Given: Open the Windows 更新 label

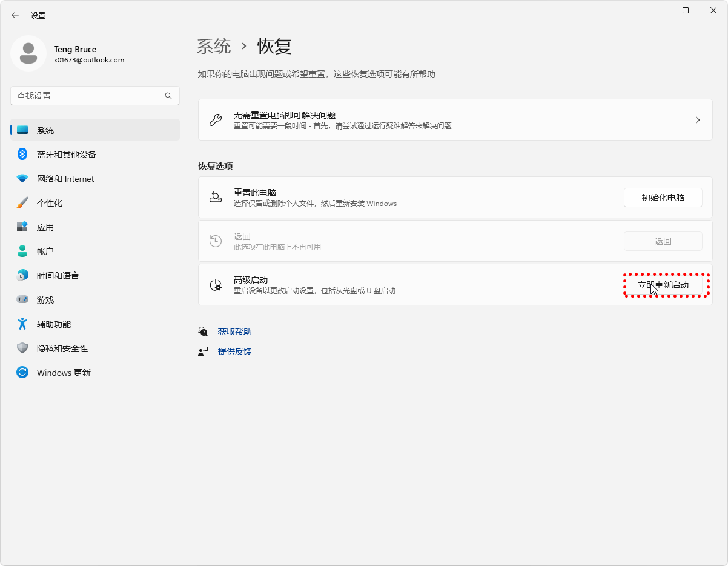Looking at the screenshot, I should coord(64,373).
